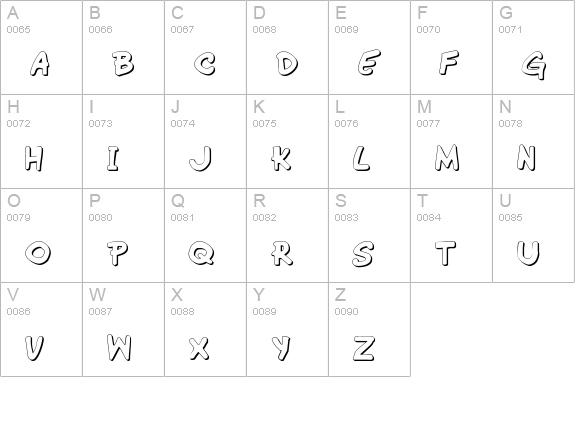Open the M glyph cell
The image size is (575, 421).
click(447, 158)
